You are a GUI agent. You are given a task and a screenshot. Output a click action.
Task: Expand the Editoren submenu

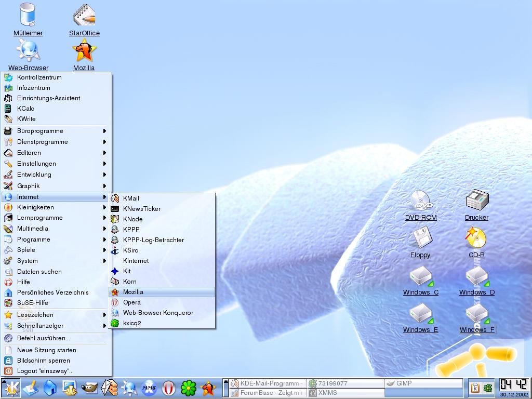tap(56, 153)
